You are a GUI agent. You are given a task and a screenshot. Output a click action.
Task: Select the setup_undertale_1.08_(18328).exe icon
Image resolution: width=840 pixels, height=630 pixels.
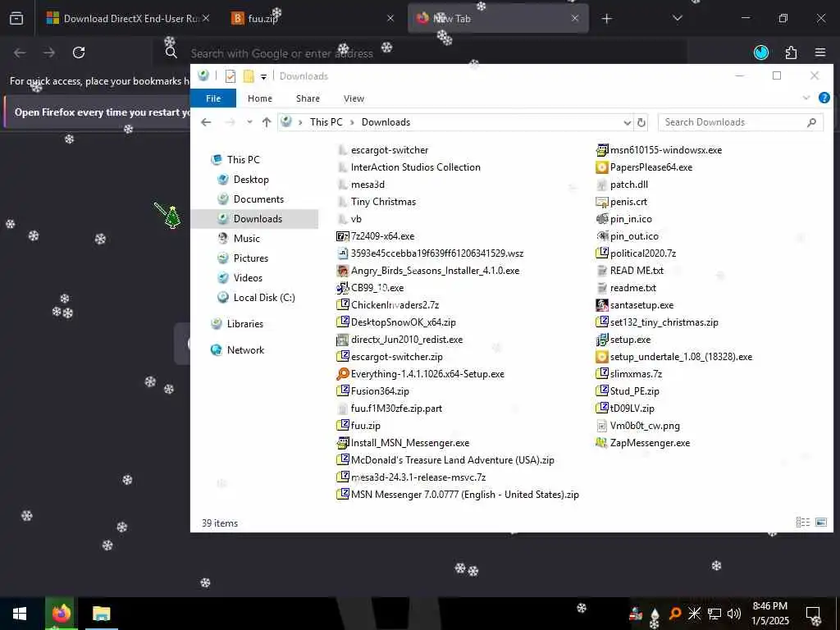point(602,357)
